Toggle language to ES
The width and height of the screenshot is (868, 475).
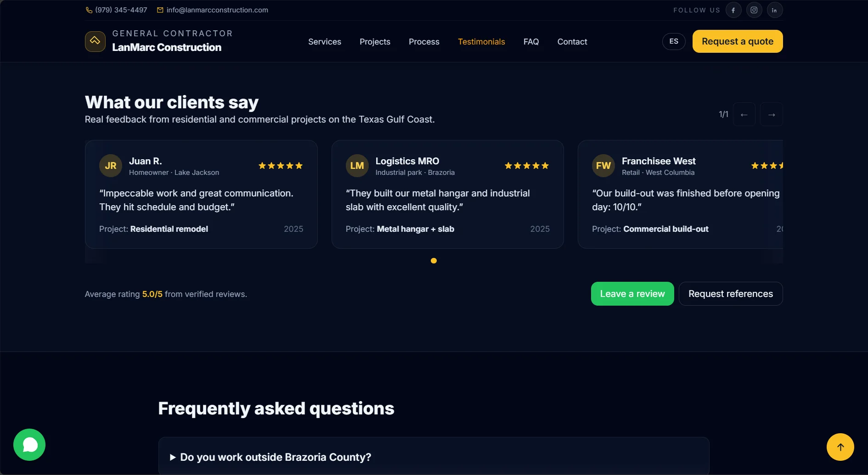point(673,41)
